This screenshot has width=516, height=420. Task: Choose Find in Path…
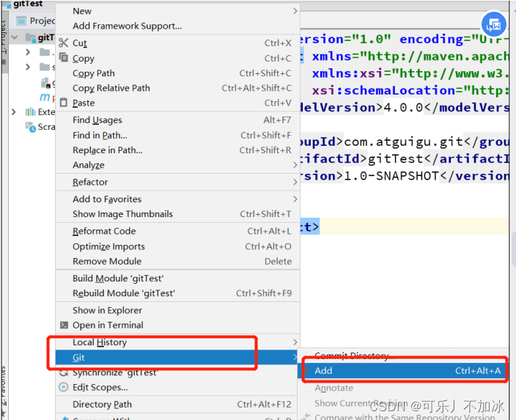pos(177,136)
